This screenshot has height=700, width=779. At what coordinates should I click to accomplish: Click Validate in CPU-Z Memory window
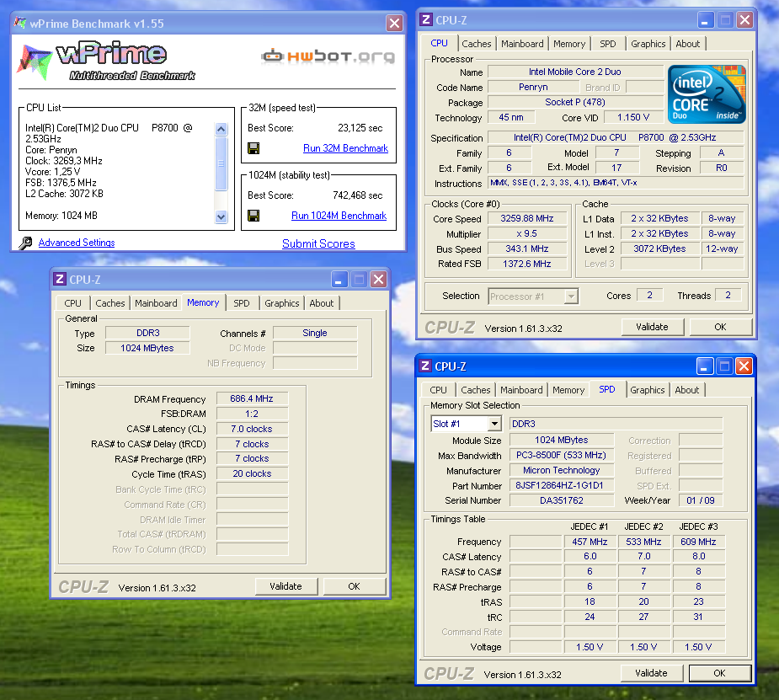[x=285, y=586]
